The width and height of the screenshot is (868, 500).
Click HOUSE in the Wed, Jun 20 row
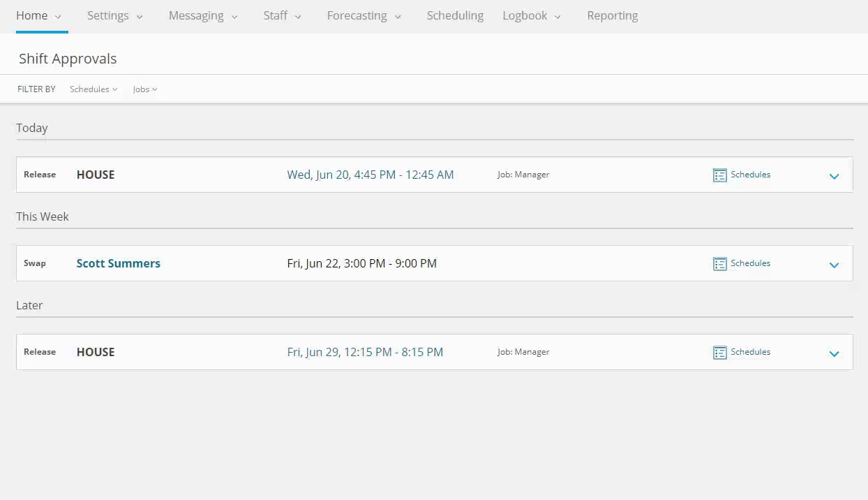click(96, 175)
